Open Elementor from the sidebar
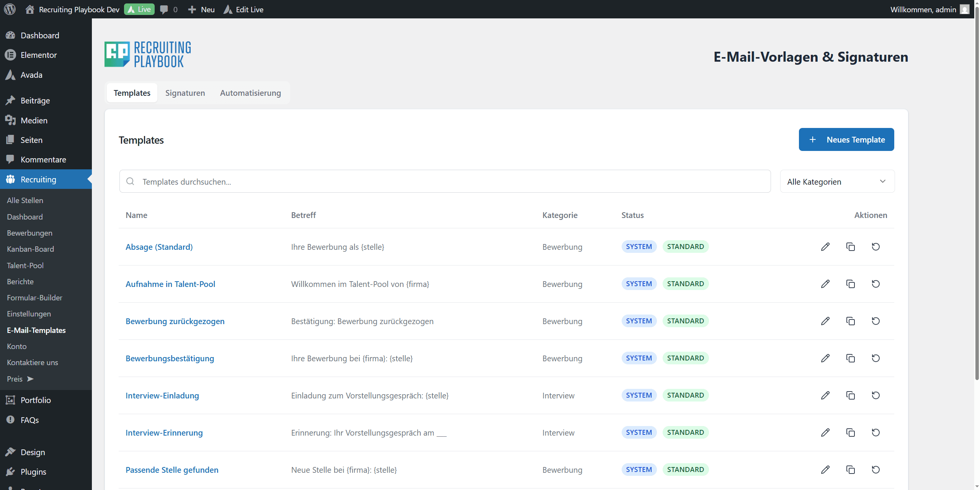Screen dimensions: 980x490 click(x=38, y=54)
